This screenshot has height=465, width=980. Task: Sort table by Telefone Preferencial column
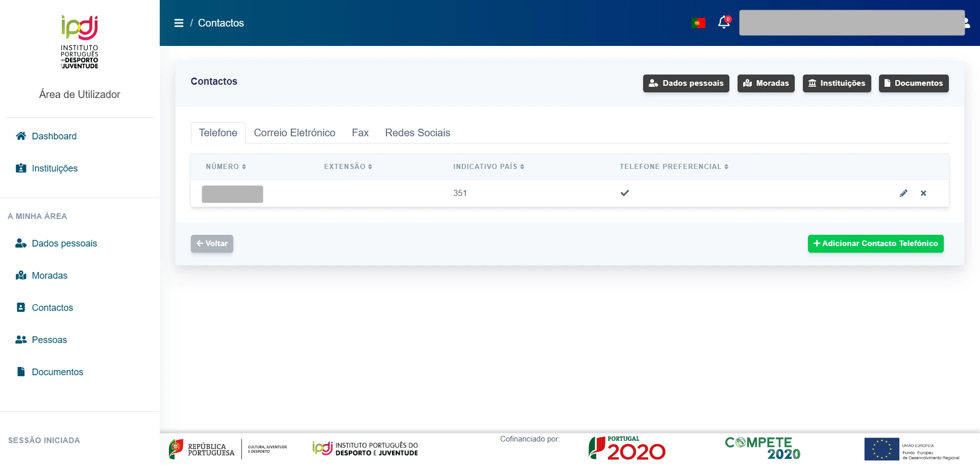pyautogui.click(x=674, y=166)
